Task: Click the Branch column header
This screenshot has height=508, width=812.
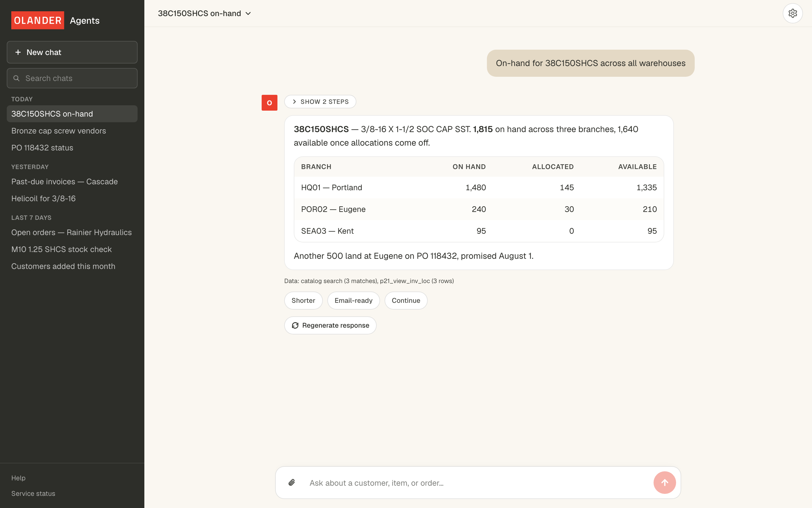Action: (316, 167)
